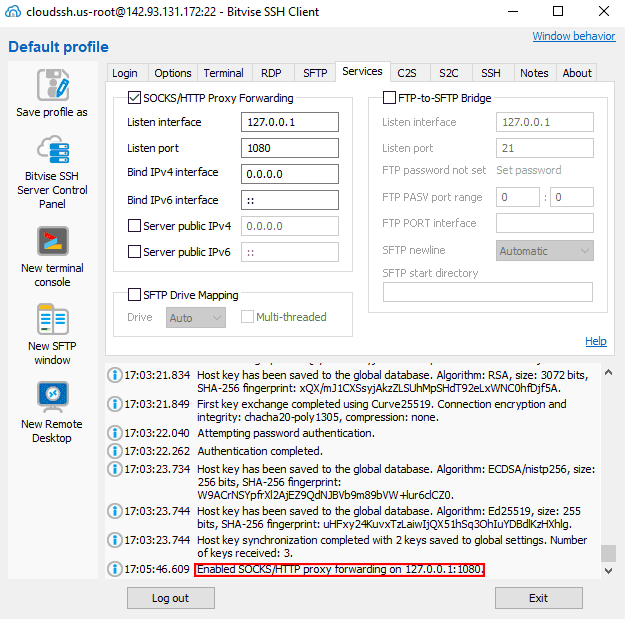This screenshot has height=619, width=625.
Task: Click the SFTP start directory field
Action: [x=487, y=292]
